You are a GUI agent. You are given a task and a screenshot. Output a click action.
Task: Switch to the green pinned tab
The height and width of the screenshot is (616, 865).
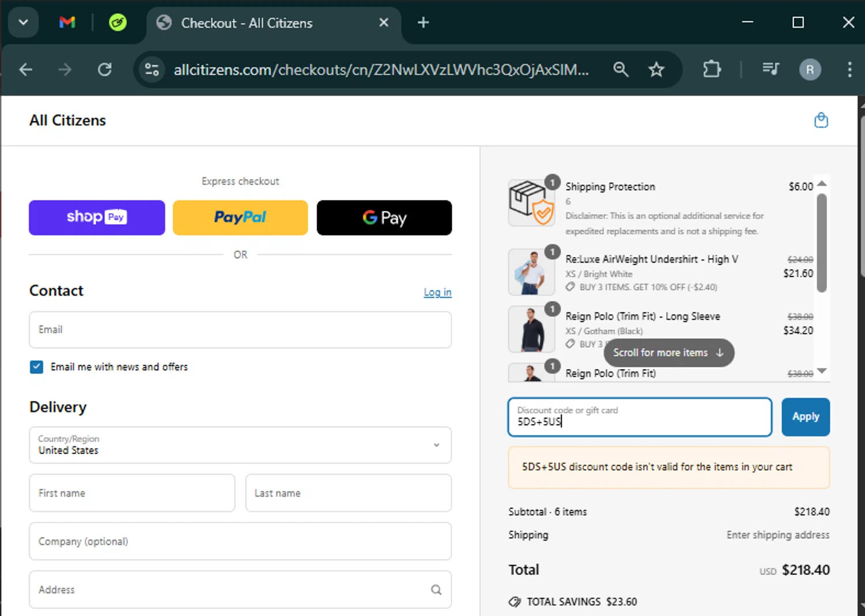tap(118, 22)
